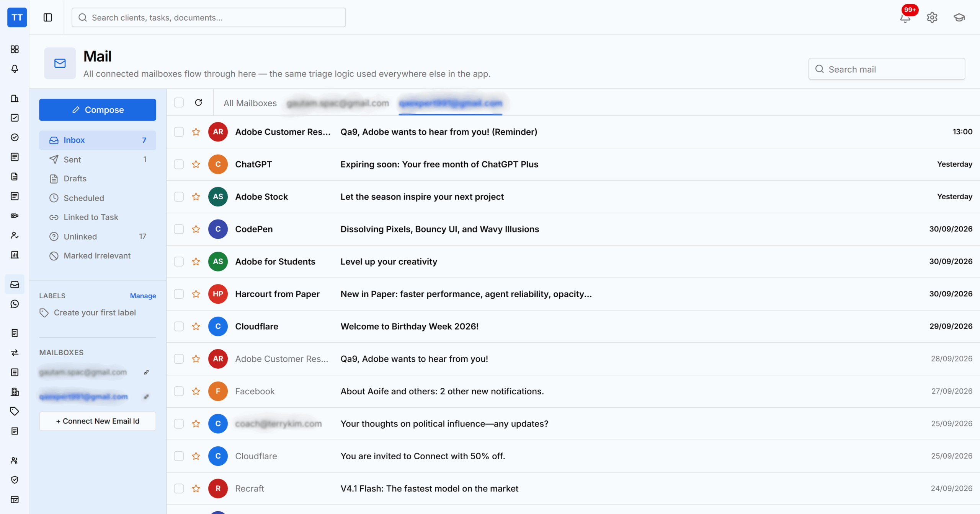Viewport: 980px width, 514px height.
Task: Open the notifications bell with 99+ badge
Action: coord(905,18)
